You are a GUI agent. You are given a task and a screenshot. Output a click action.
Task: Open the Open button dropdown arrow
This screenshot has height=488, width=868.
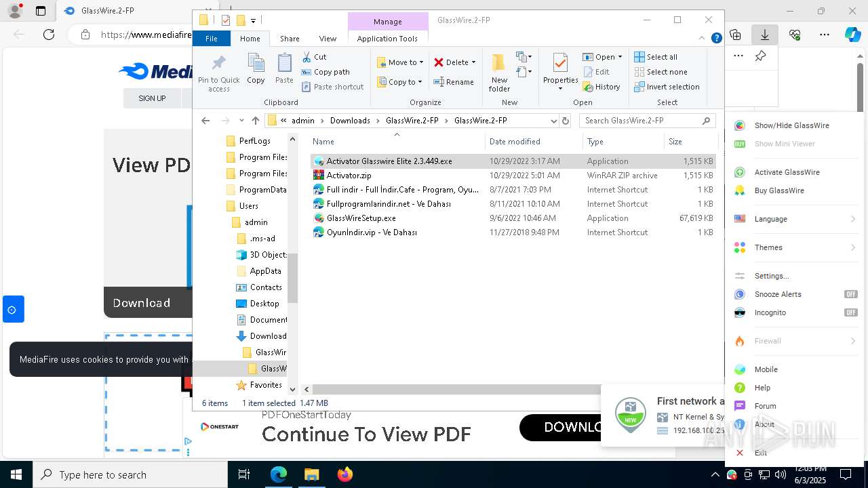[x=620, y=57]
